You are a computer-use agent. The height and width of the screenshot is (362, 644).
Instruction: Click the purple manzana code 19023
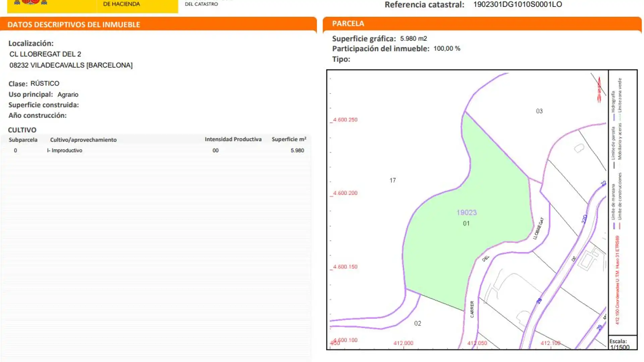pos(466,213)
